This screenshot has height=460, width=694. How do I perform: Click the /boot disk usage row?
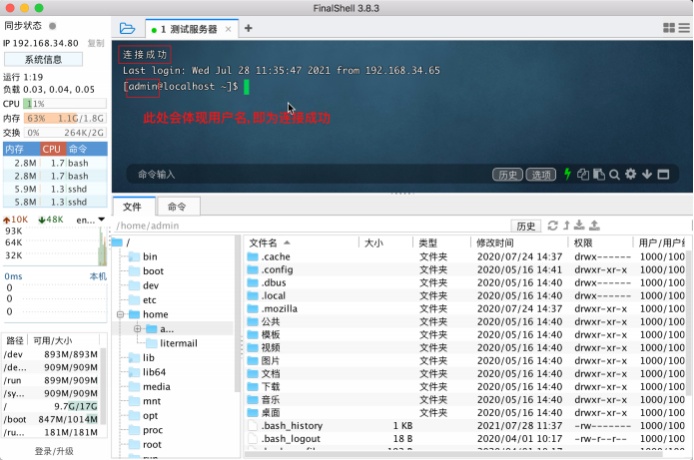click(51, 419)
